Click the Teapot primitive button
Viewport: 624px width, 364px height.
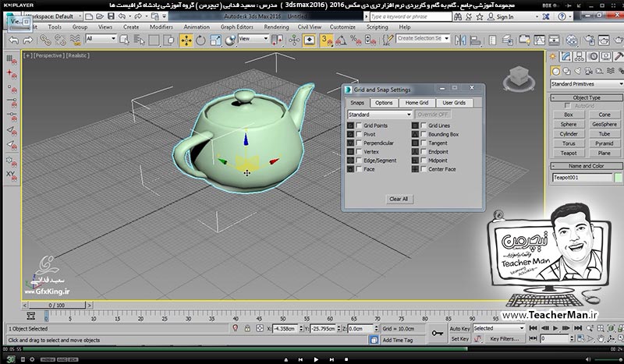click(x=569, y=153)
